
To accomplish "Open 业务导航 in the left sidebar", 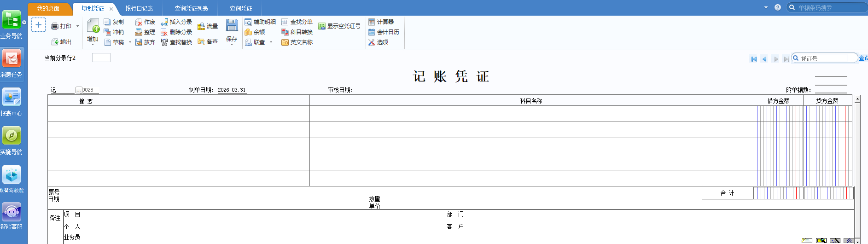I will pos(12,25).
